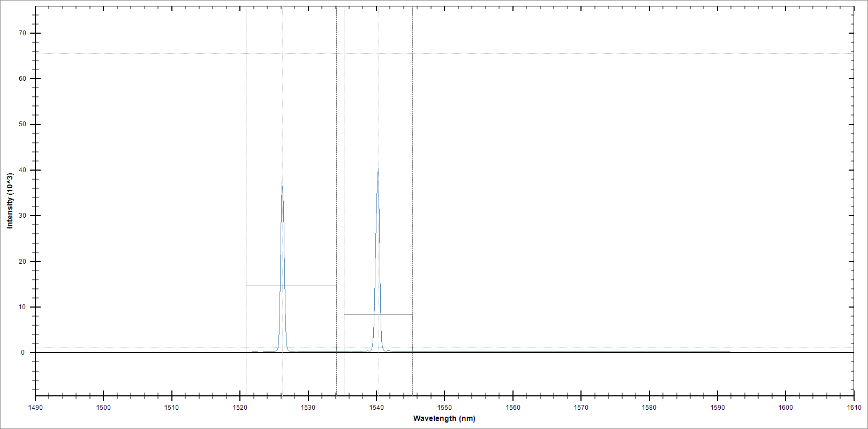This screenshot has height=429, width=868.
Task: Click the 1490 label on the wavelength axis
Action: click(x=35, y=407)
